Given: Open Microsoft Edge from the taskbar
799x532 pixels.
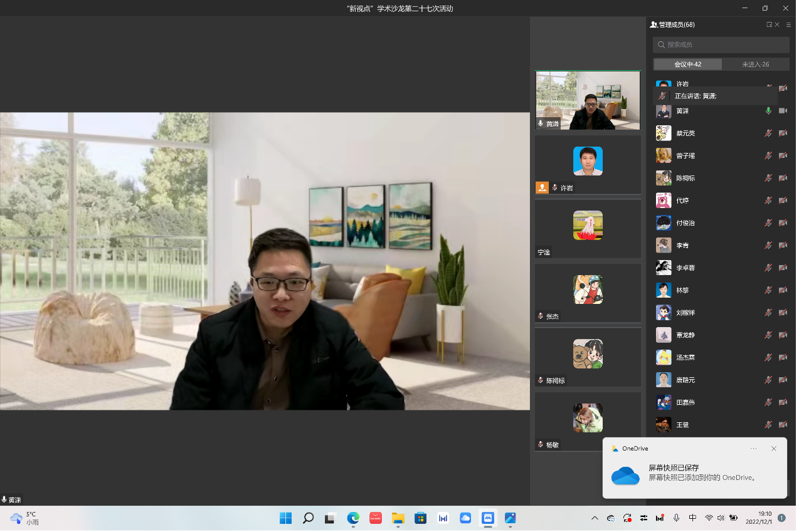Looking at the screenshot, I should (353, 518).
